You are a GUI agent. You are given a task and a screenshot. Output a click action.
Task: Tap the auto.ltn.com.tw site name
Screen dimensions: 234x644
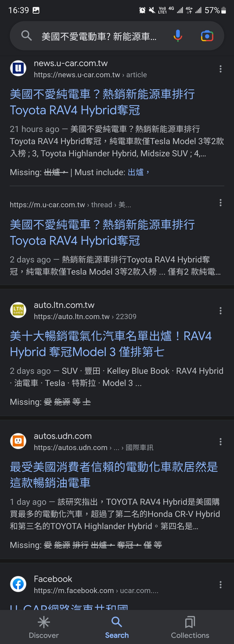[x=64, y=305]
